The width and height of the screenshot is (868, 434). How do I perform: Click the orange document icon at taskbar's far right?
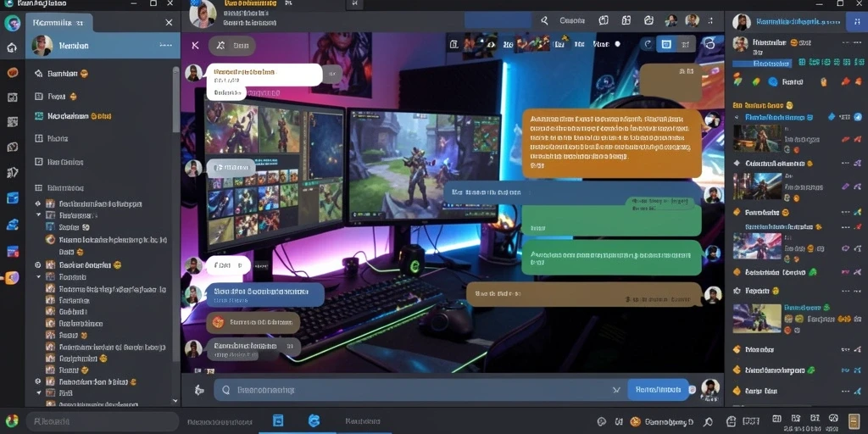(854, 420)
